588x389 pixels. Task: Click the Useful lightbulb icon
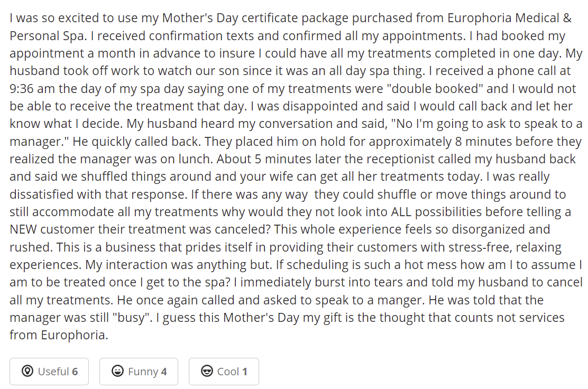[27, 372]
